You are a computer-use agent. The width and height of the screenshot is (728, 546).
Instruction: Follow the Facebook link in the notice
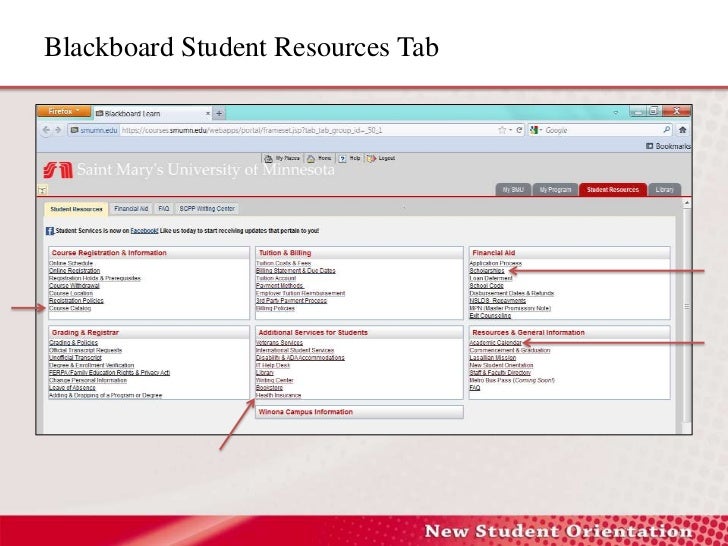click(144, 231)
